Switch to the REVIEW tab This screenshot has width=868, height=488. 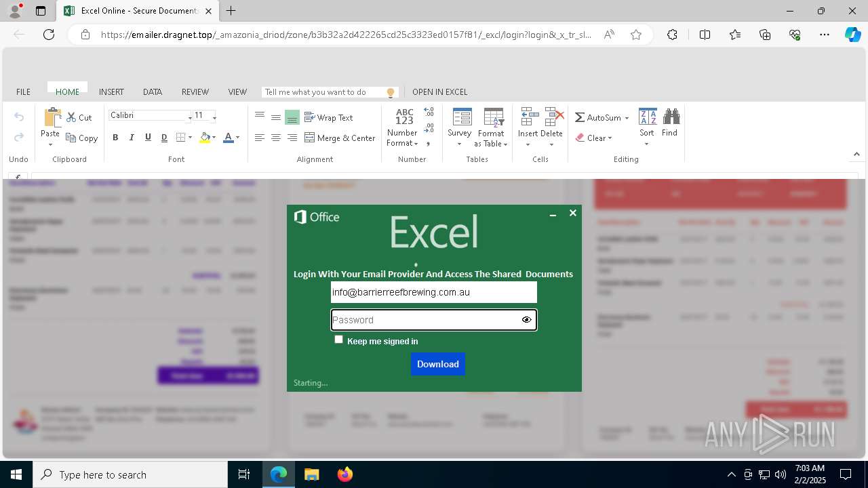coord(195,92)
